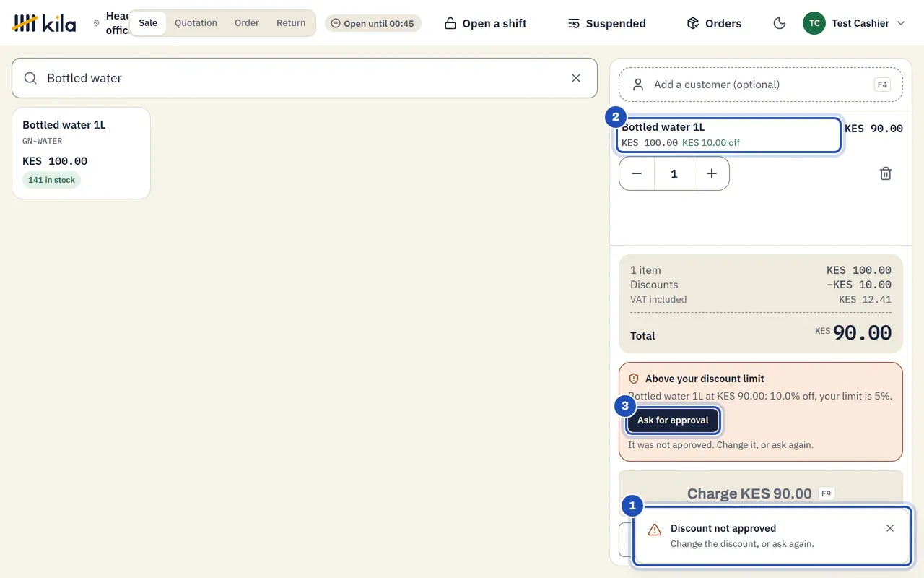Clear the Bottled water search text
The height and width of the screenshot is (578, 924).
pos(576,78)
